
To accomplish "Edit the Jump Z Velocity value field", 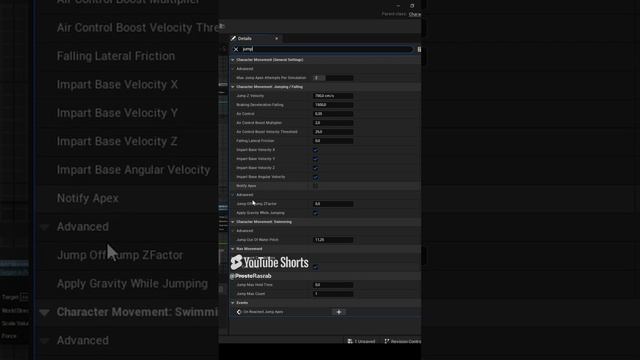I will [333, 96].
